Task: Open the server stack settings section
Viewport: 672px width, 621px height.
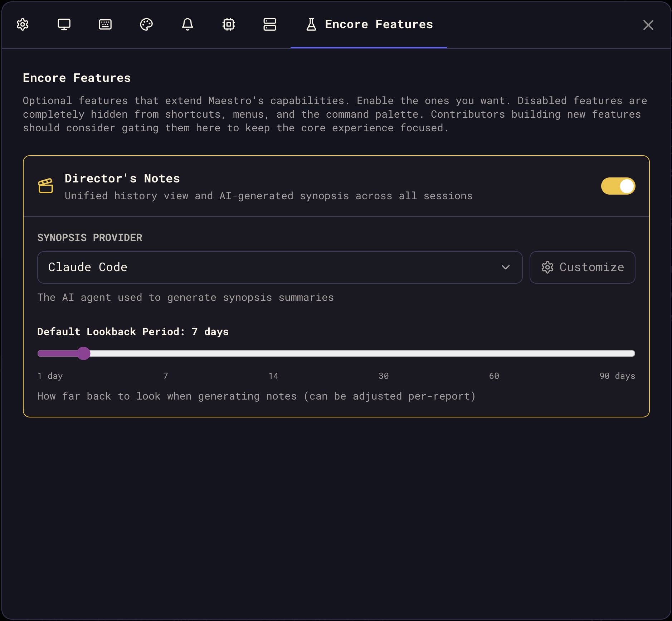Action: 270,25
